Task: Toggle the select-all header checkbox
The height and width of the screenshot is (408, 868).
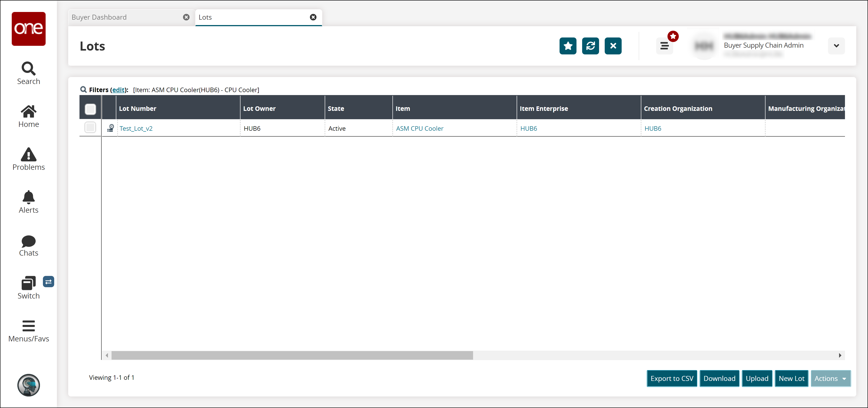Action: point(90,108)
